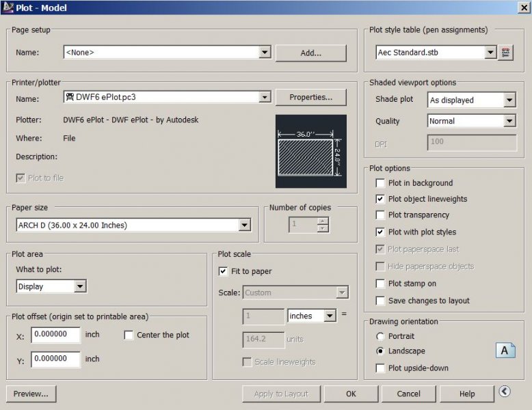The image size is (532, 410).
Task: Close the Plot dialog window
Action: click(x=522, y=8)
